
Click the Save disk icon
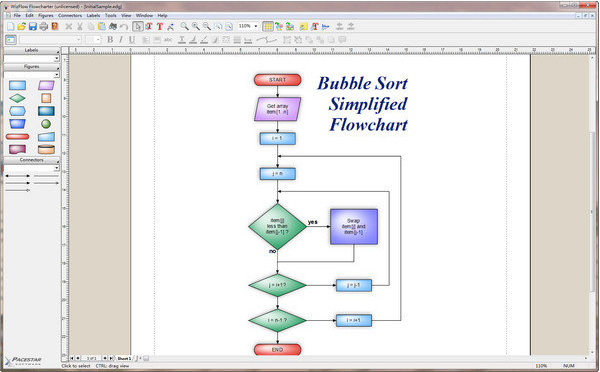click(x=33, y=26)
